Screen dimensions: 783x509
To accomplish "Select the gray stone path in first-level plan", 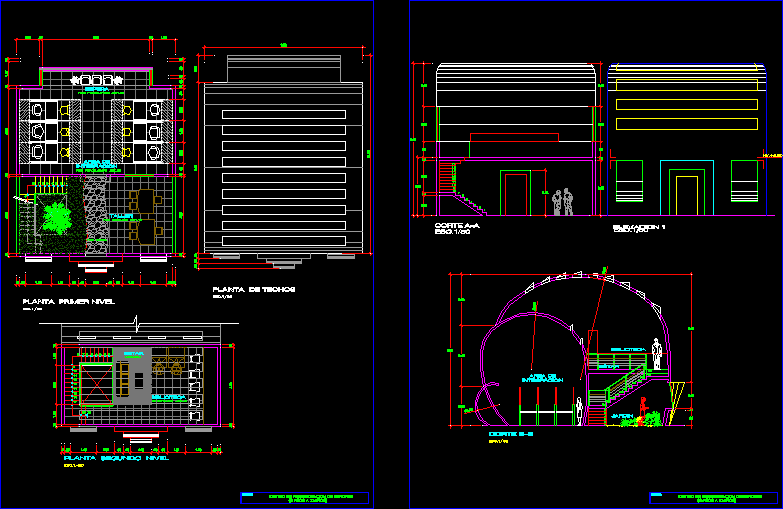I will (97, 215).
